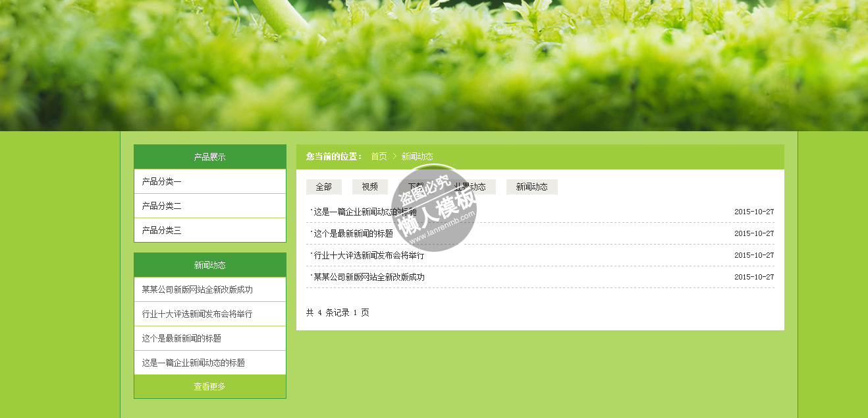Go to the 产品分类三 category
Image resolution: width=868 pixels, height=418 pixels.
162,230
